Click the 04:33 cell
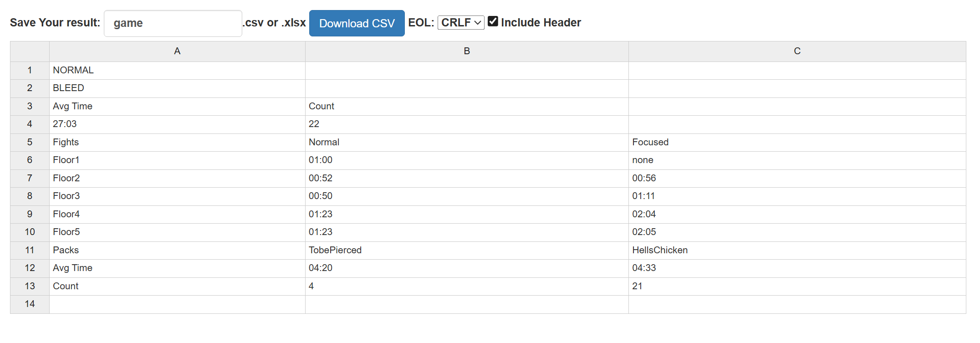980x343 pixels. pyautogui.click(x=797, y=268)
